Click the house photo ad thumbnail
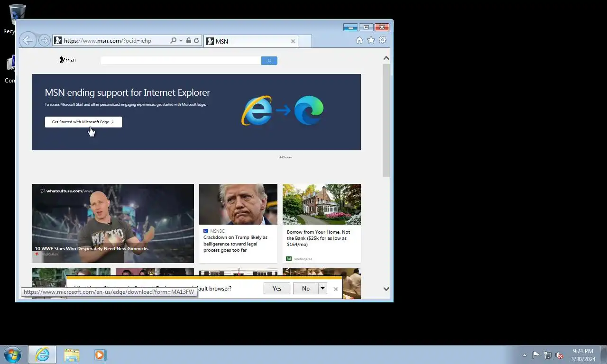607x364 pixels. [322, 204]
